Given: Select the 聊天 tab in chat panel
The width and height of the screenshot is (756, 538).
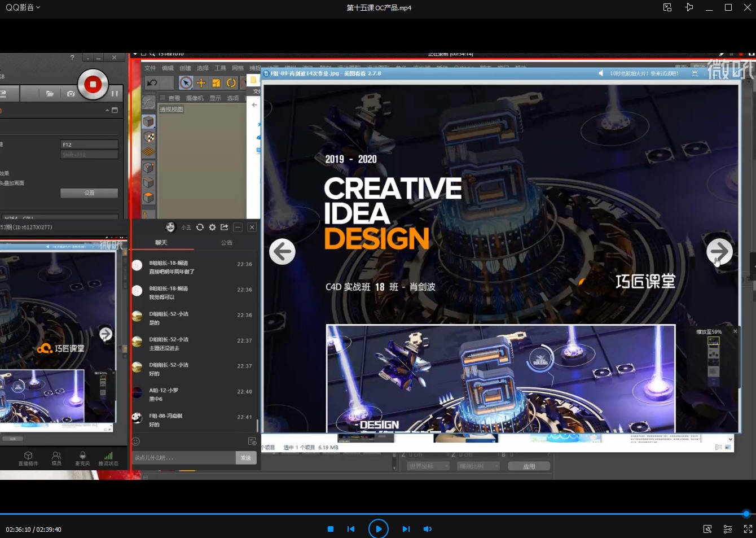Looking at the screenshot, I should click(x=161, y=243).
